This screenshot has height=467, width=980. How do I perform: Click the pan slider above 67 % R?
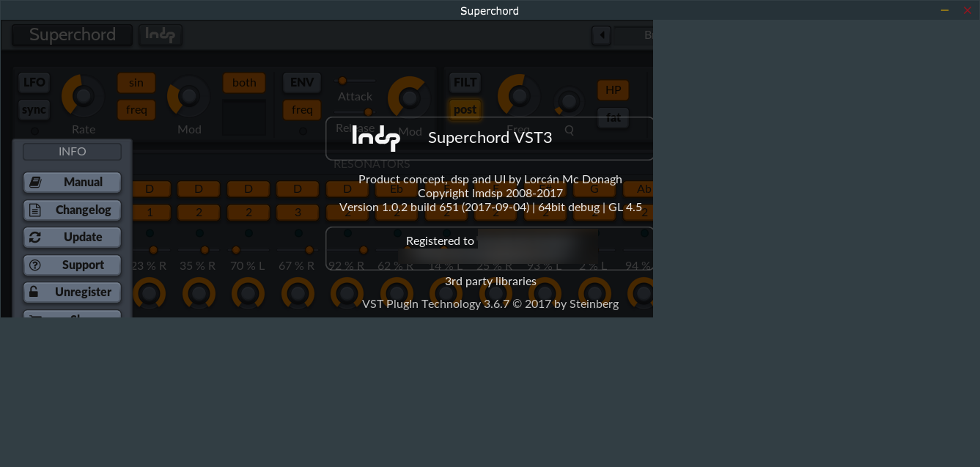coord(309,250)
